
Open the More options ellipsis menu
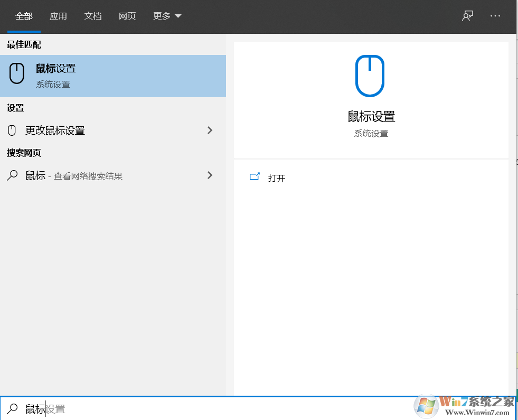[495, 16]
